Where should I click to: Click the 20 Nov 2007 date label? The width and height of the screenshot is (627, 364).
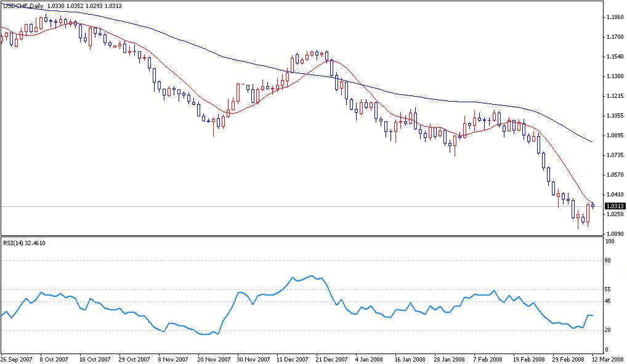pos(214,359)
